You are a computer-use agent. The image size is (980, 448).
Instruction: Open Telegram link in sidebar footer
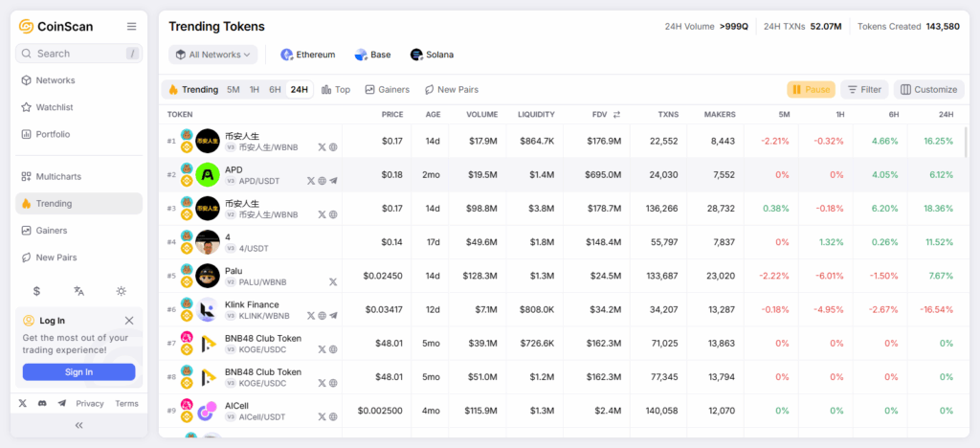click(61, 404)
